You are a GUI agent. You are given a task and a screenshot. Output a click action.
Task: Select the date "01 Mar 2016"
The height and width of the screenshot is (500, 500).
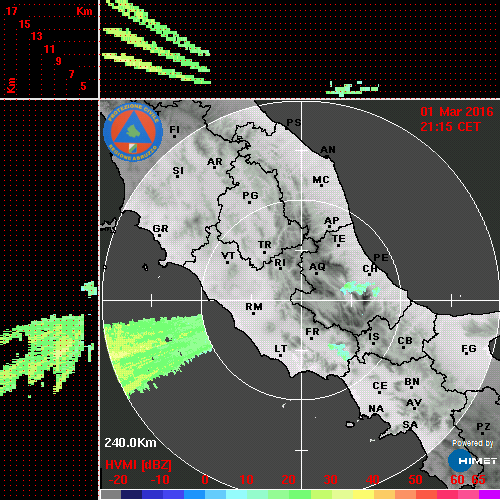(457, 112)
